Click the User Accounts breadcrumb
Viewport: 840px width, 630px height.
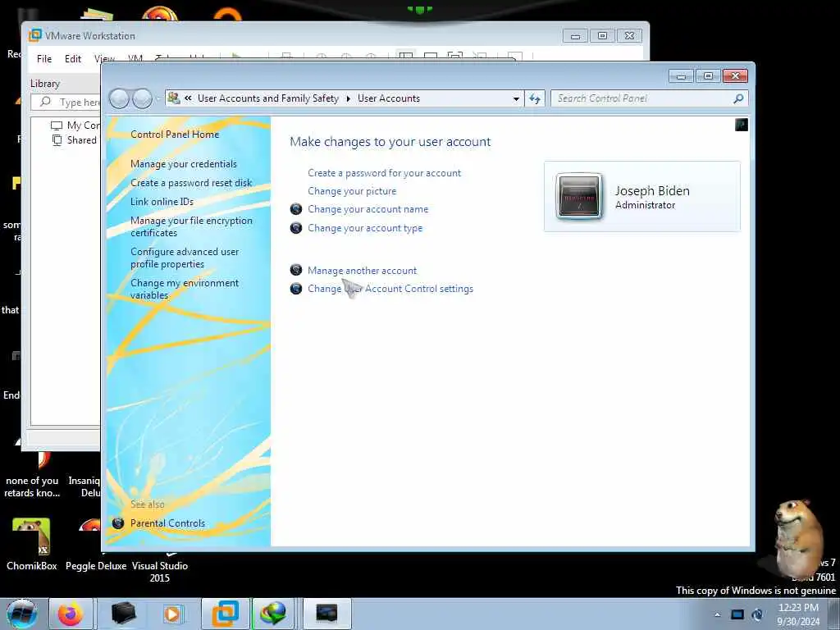pos(389,98)
